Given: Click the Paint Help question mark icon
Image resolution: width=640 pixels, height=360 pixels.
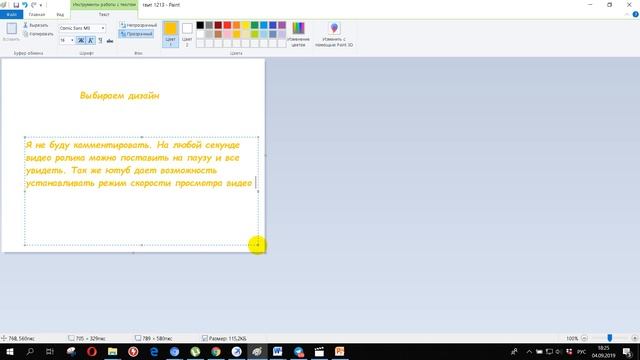Looking at the screenshot, I should (635, 14).
